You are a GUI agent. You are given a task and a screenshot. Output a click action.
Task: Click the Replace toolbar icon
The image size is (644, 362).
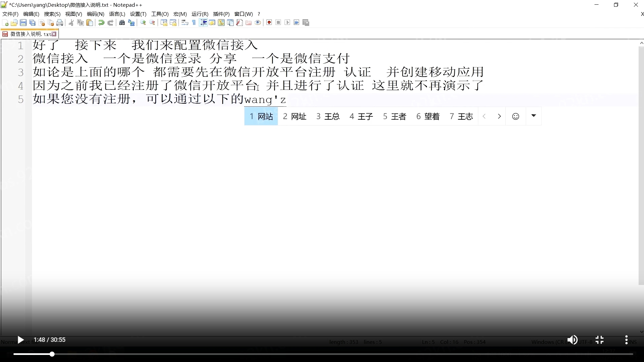(x=131, y=23)
